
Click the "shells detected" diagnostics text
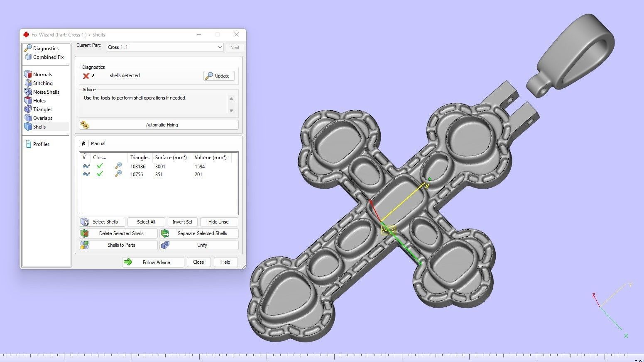[125, 75]
